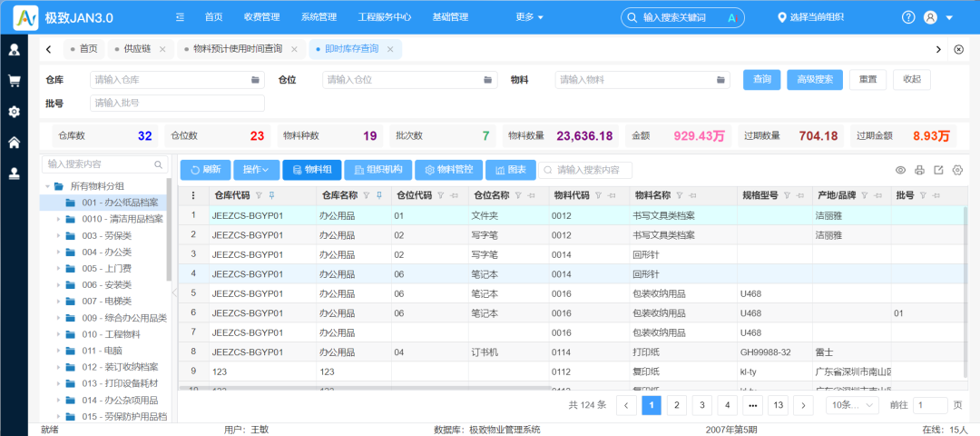
Task: Expand the 013 - 打印设备耗材 node
Action: click(x=57, y=383)
